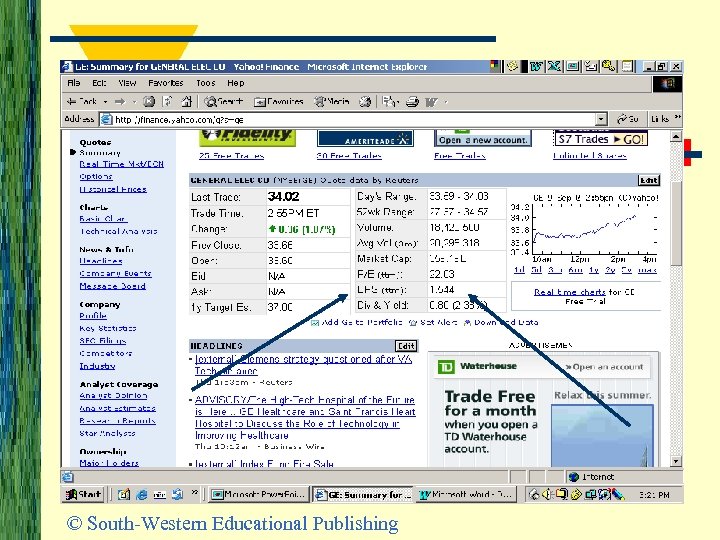Screen dimensions: 720x540
Task: Switch to Microsoft Word on the taskbar
Action: pyautogui.click(x=466, y=495)
